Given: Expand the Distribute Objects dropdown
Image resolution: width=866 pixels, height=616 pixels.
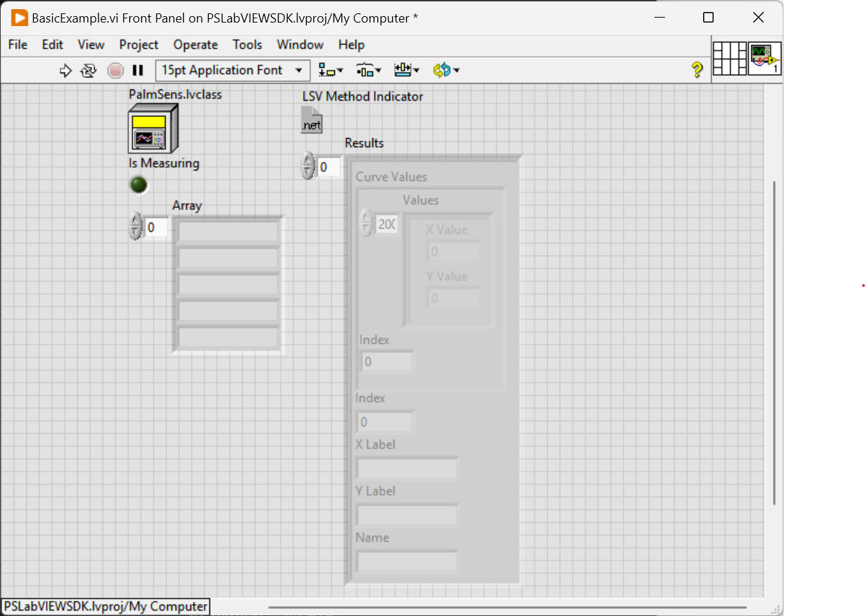Looking at the screenshot, I should click(x=369, y=70).
